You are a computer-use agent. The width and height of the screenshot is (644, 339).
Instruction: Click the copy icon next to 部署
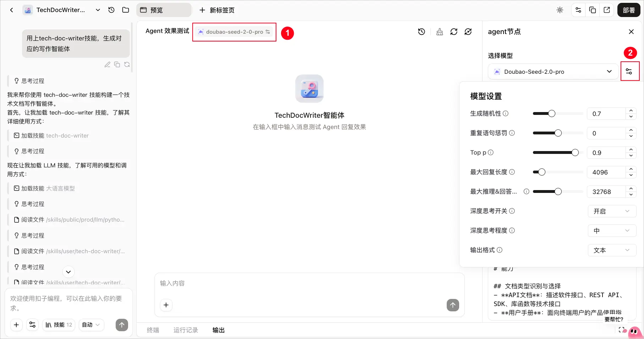(x=593, y=10)
